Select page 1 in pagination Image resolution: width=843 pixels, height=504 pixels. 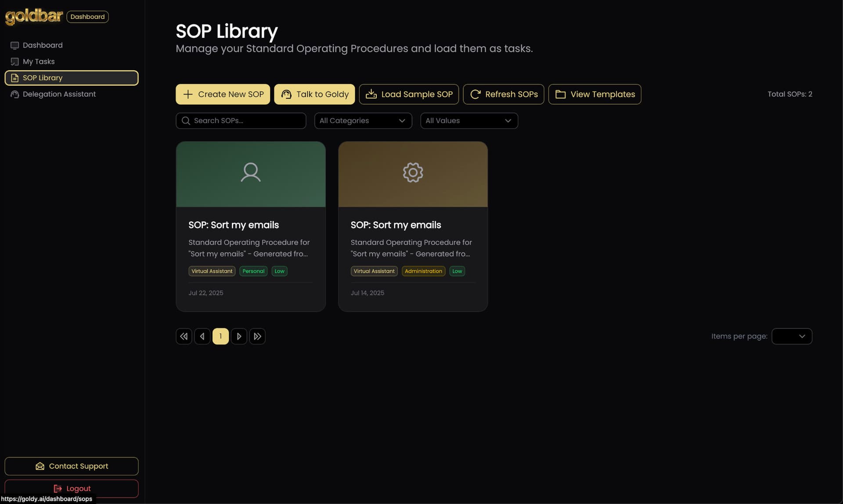click(x=220, y=336)
